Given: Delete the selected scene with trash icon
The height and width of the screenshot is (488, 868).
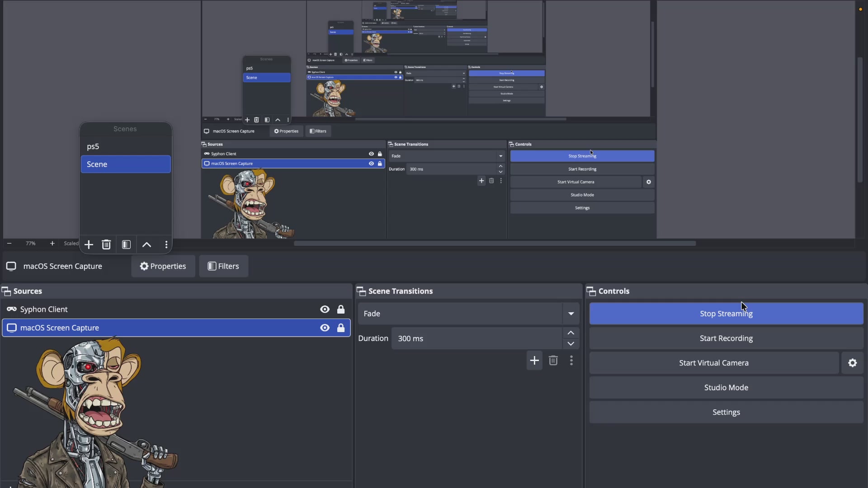Looking at the screenshot, I should 106,245.
